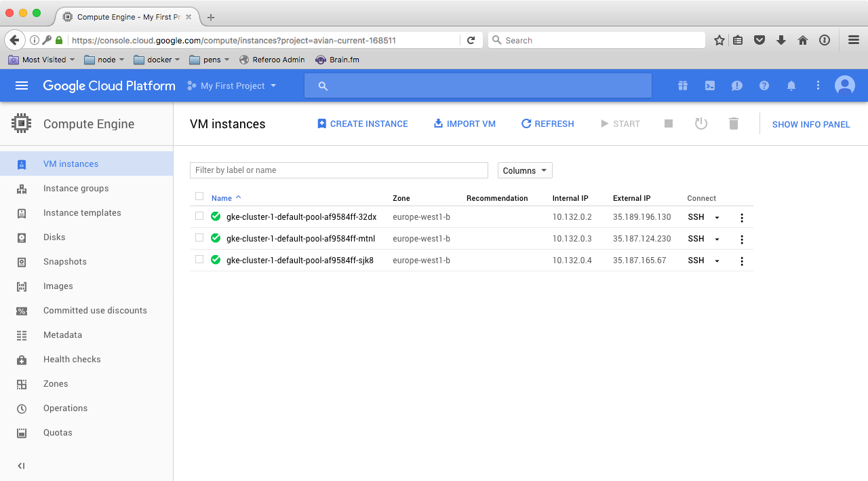SSH into the instance ending 32dx

click(696, 217)
